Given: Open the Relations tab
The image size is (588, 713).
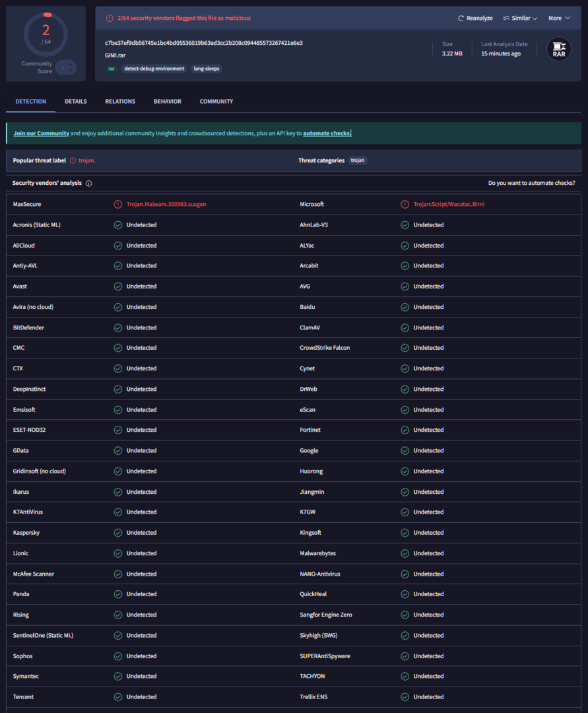Looking at the screenshot, I should [120, 102].
